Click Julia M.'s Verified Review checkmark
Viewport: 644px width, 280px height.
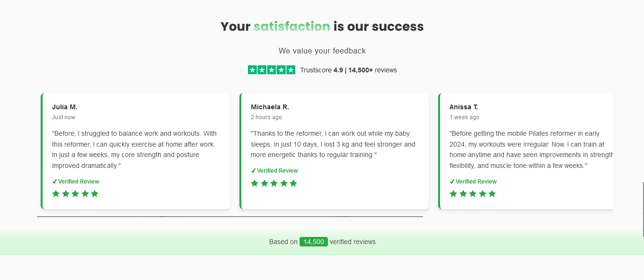click(x=55, y=182)
